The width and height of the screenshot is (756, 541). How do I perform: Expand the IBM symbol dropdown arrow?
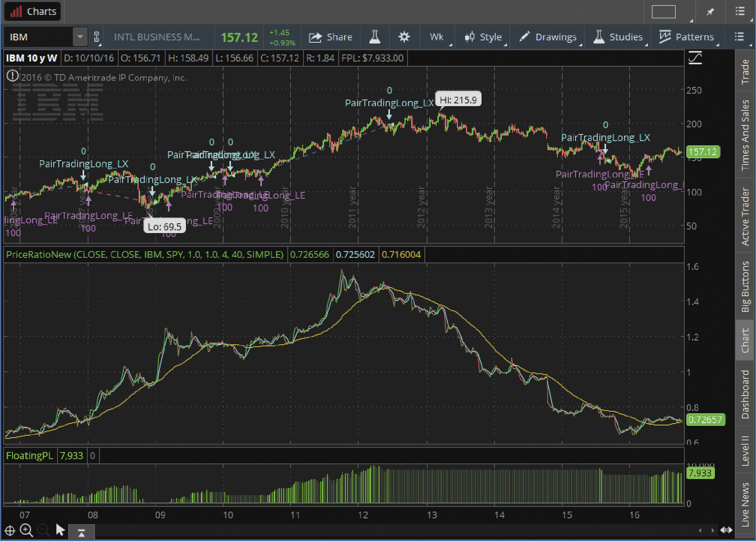(x=80, y=37)
